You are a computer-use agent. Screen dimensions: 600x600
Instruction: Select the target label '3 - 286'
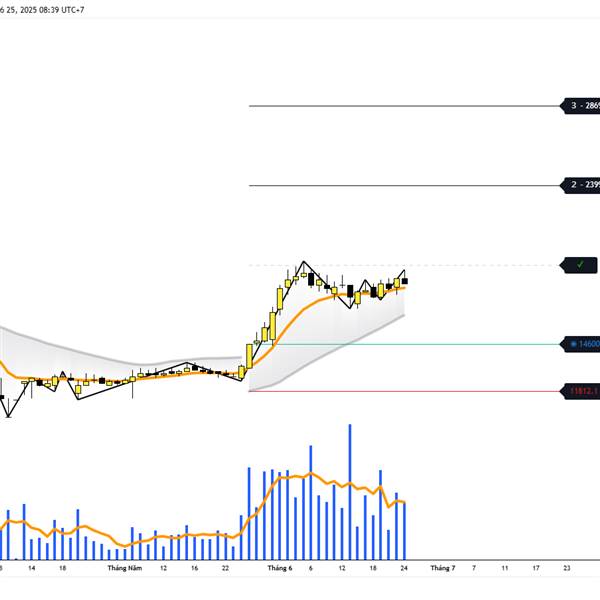click(580, 106)
